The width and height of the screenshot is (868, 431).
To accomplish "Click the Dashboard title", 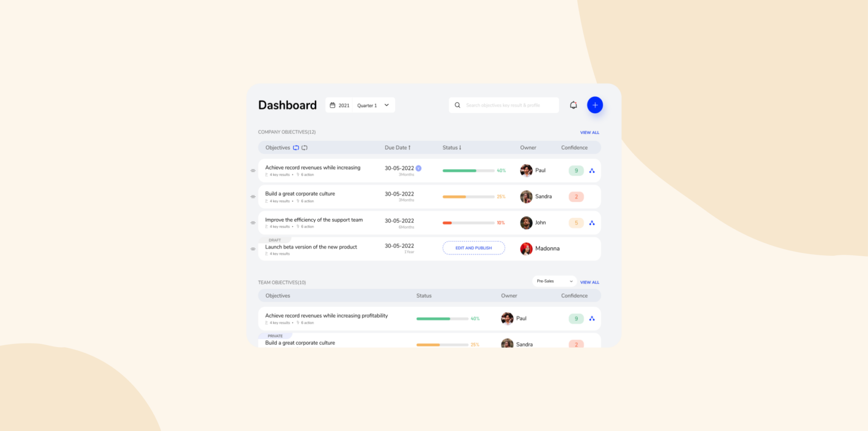I will pyautogui.click(x=287, y=105).
